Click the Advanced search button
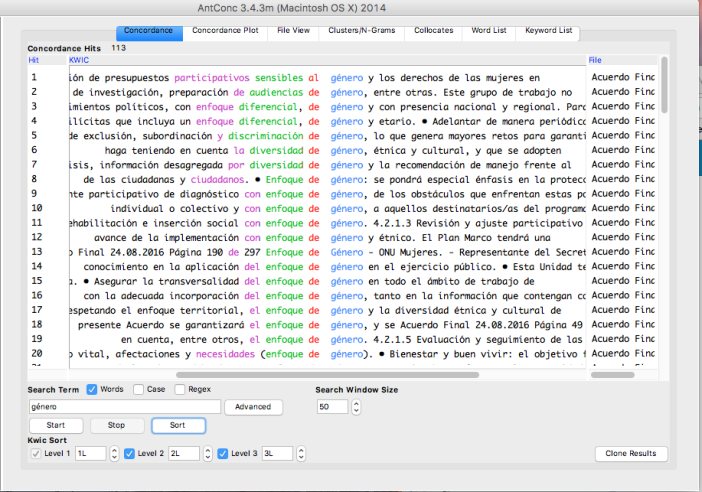Image resolution: width=702 pixels, height=492 pixels. 253,407
